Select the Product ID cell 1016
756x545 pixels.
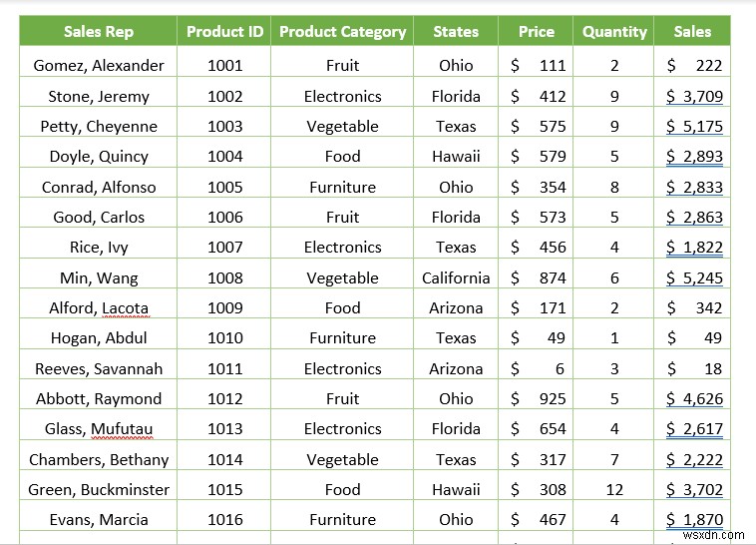coord(225,519)
